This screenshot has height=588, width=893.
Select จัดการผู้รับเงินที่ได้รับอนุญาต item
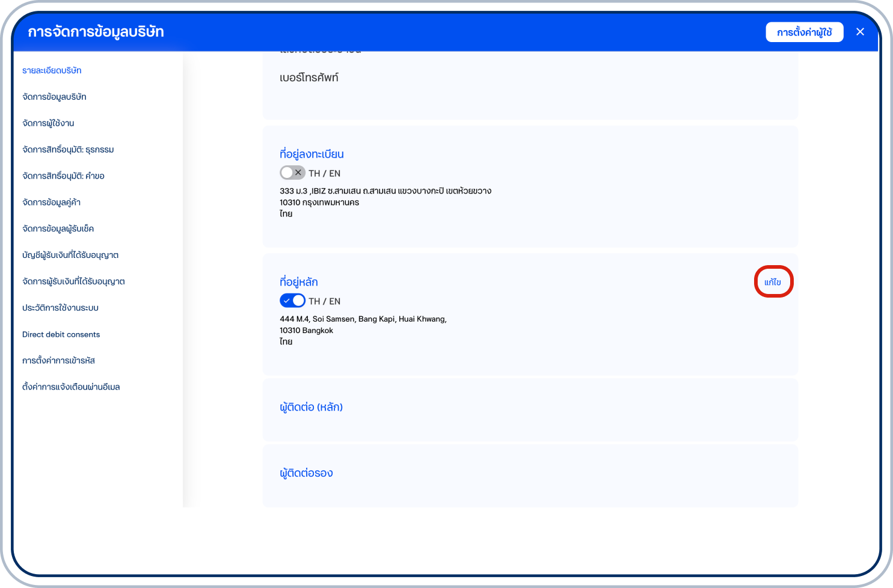pyautogui.click(x=73, y=281)
